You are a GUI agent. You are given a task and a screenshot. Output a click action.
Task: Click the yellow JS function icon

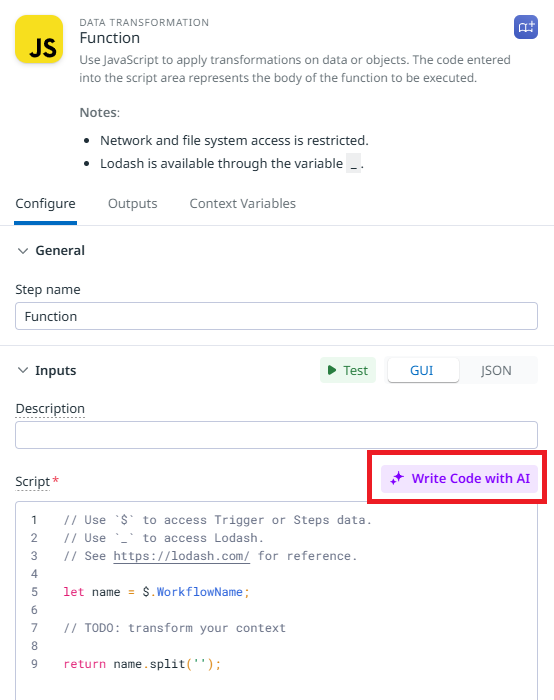(x=39, y=39)
